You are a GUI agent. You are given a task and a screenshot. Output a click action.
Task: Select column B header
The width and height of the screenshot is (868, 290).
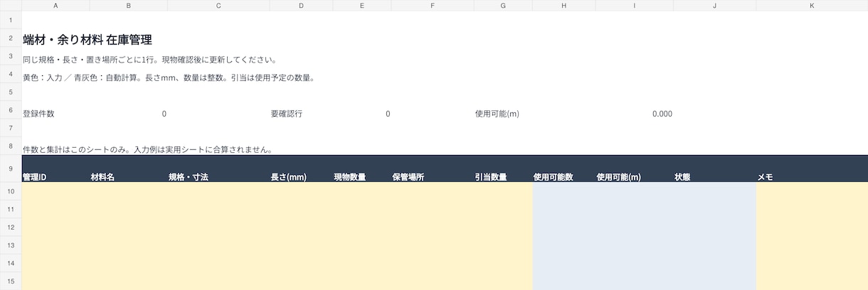128,5
